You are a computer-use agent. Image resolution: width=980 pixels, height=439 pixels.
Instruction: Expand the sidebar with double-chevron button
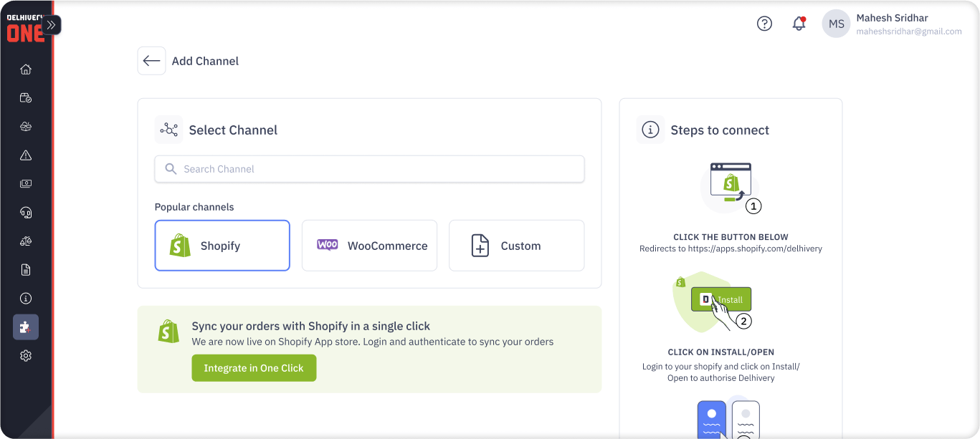click(x=51, y=25)
